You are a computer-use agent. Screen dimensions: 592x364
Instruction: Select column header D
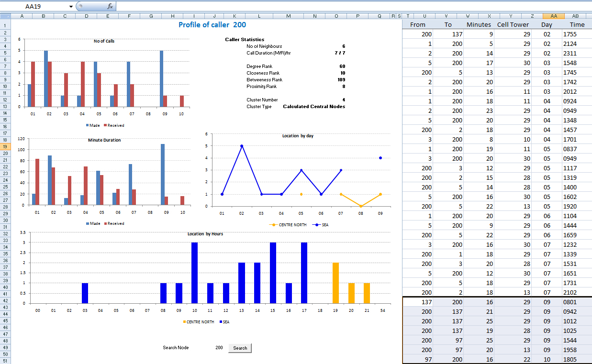86,16
